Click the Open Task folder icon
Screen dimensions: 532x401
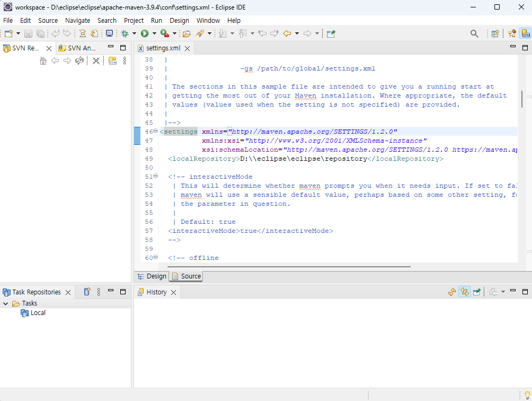[187, 33]
